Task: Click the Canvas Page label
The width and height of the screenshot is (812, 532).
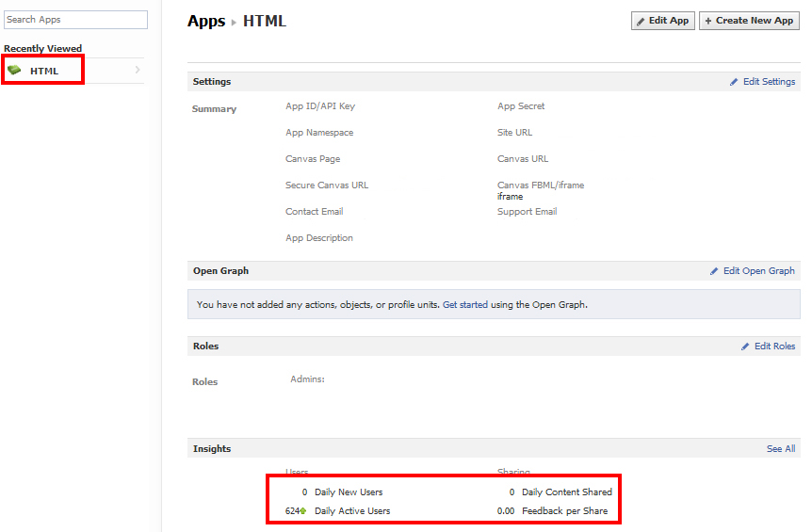Action: pos(312,159)
